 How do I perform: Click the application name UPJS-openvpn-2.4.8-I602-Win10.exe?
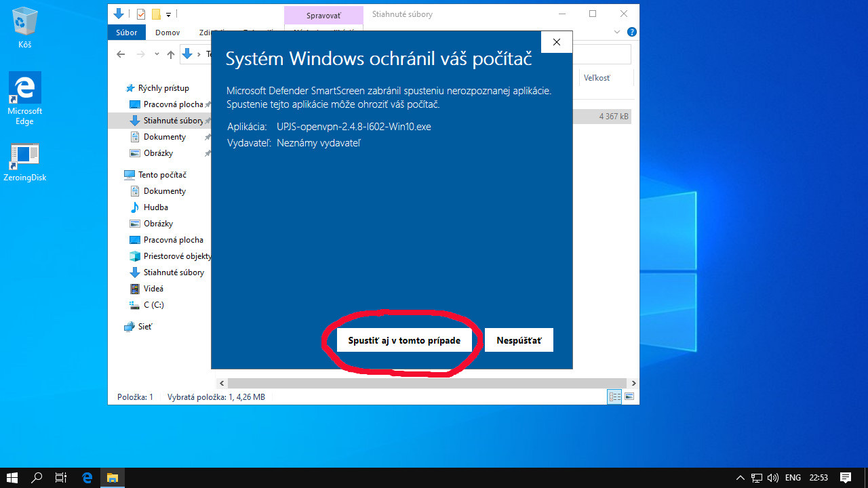tap(354, 127)
